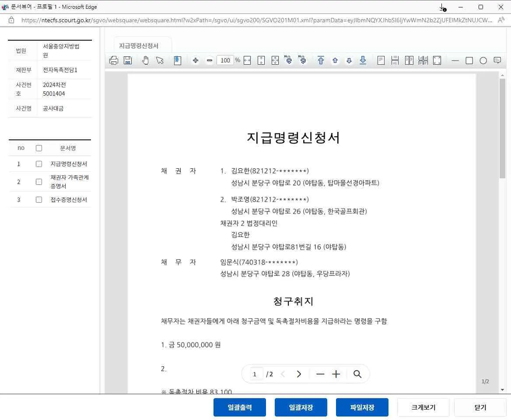Fit whole page icon

275,60
